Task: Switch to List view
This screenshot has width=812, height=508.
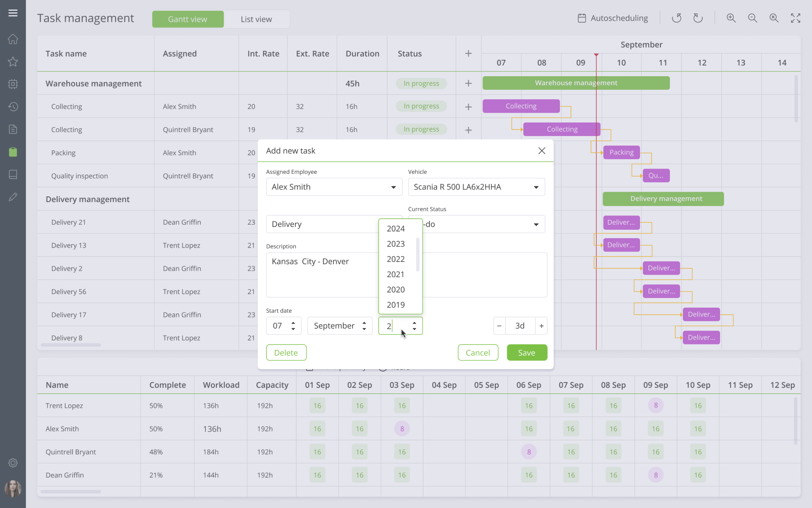Action: [256, 19]
